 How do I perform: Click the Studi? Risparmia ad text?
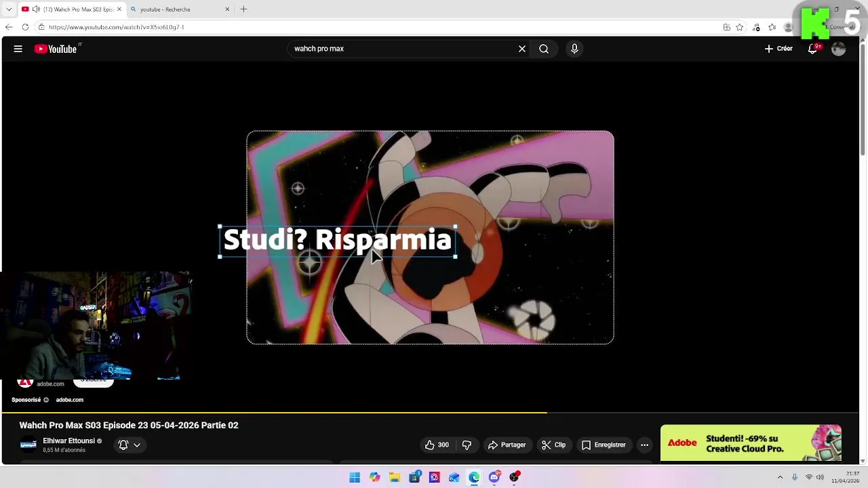click(337, 241)
